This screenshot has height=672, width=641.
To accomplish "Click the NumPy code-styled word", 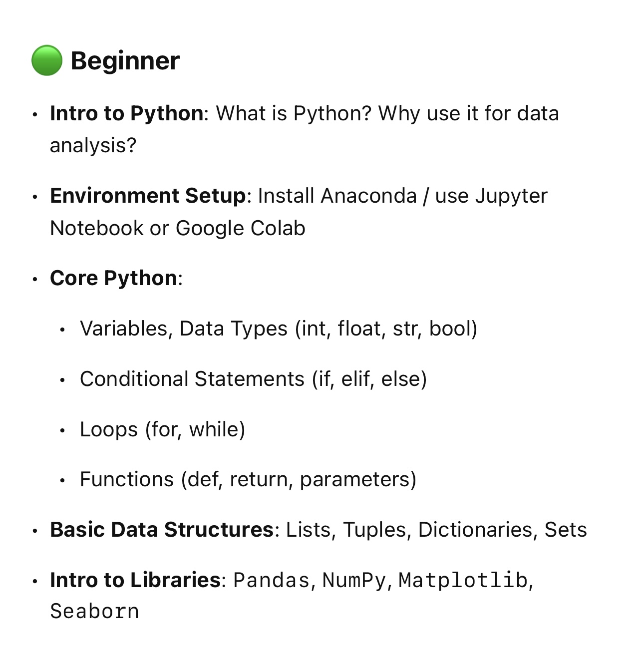I will (354, 581).
